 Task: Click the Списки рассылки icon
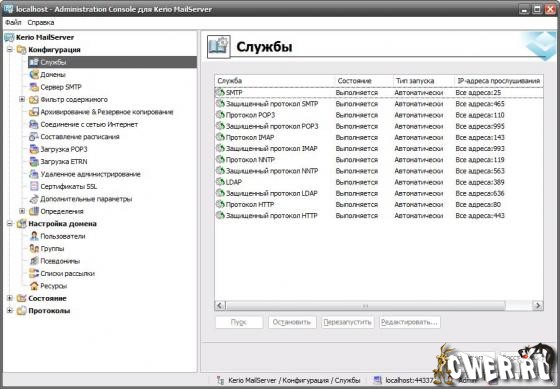(x=34, y=273)
